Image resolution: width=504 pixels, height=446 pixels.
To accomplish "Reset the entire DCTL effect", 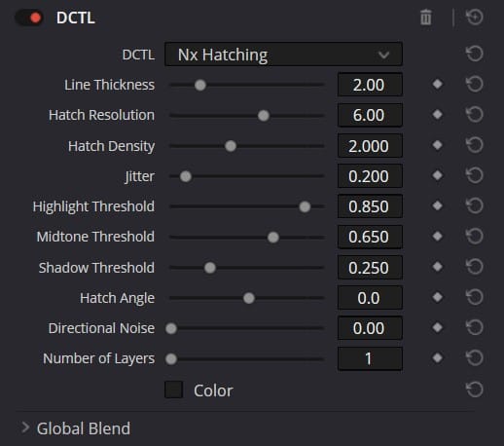I will tap(475, 18).
